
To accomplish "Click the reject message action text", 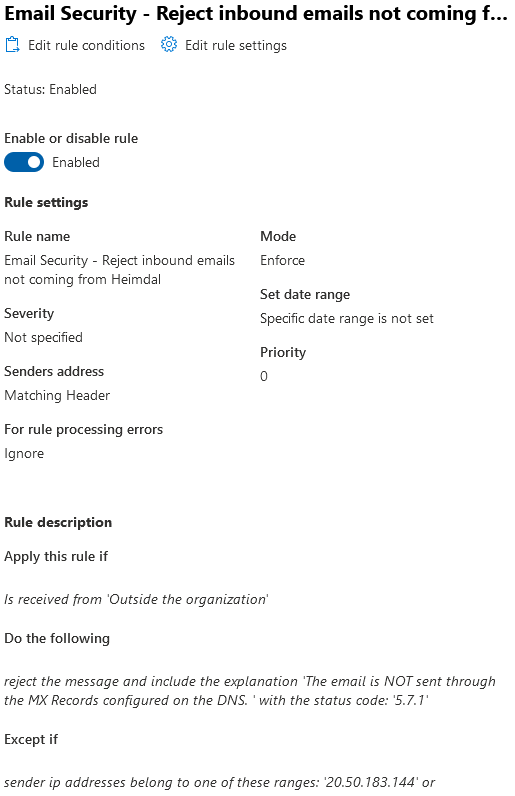I will [250, 691].
